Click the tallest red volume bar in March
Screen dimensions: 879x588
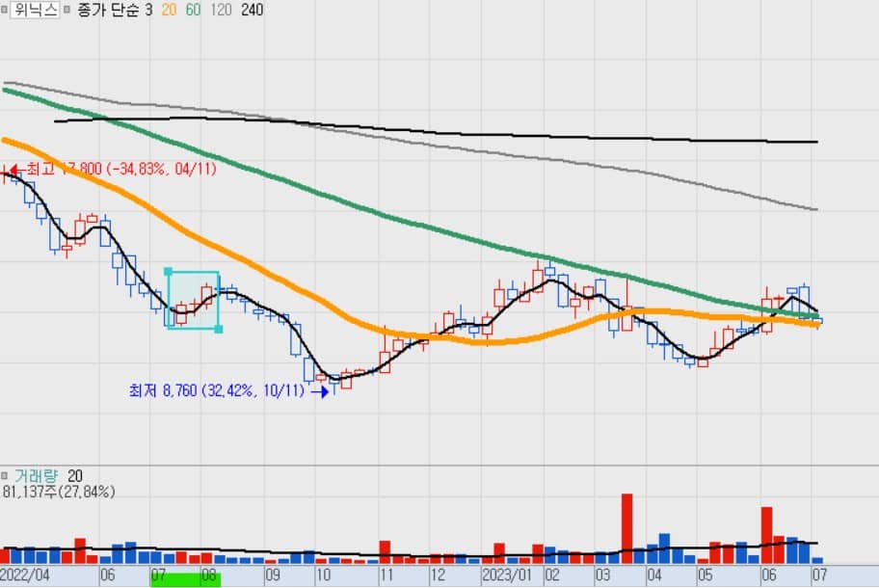(x=626, y=528)
